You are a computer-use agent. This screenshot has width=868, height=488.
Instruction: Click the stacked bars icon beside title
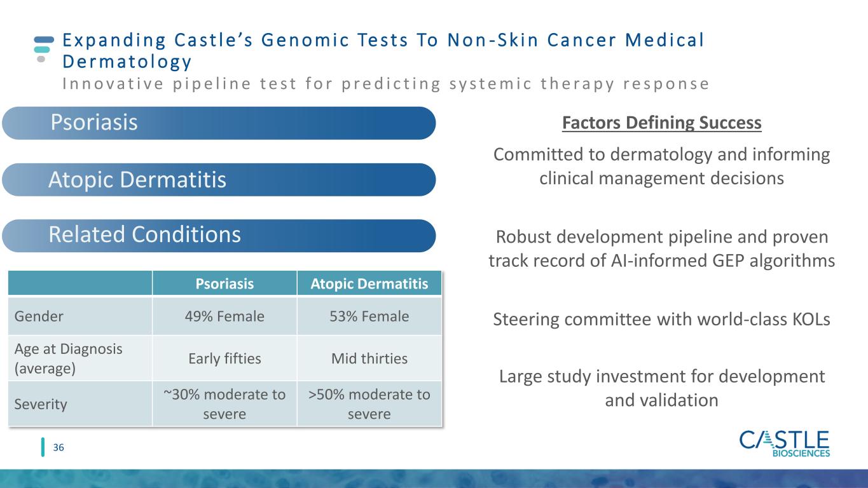[42, 49]
